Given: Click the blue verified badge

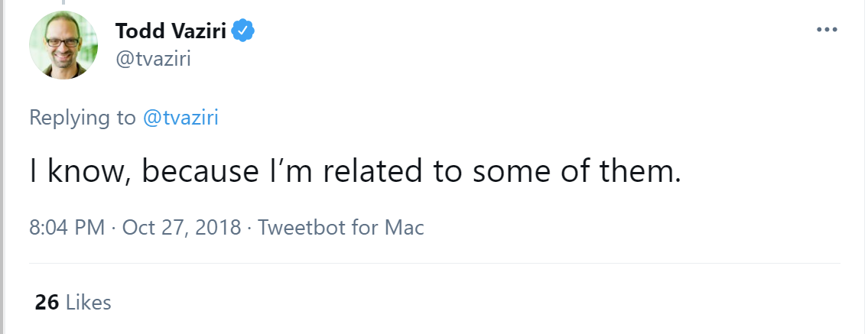Looking at the screenshot, I should pyautogui.click(x=244, y=31).
